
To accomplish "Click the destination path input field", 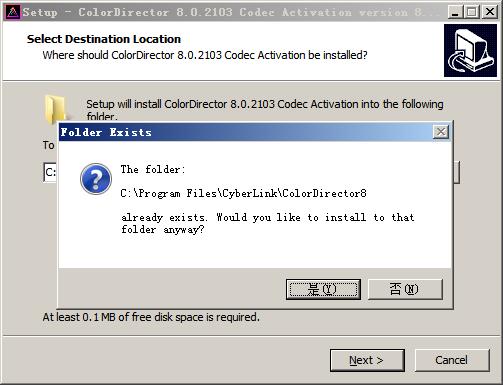I will tap(50, 172).
